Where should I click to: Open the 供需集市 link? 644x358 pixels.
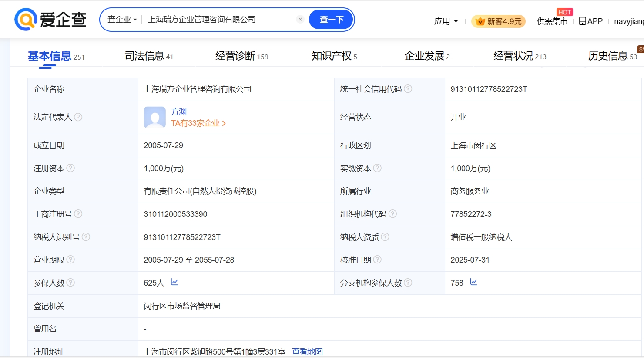point(552,21)
